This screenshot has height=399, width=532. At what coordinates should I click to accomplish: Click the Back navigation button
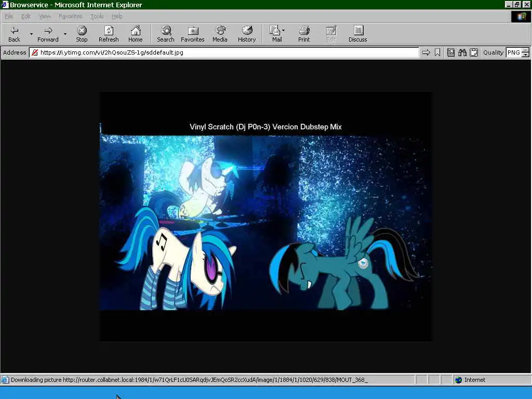(x=14, y=34)
